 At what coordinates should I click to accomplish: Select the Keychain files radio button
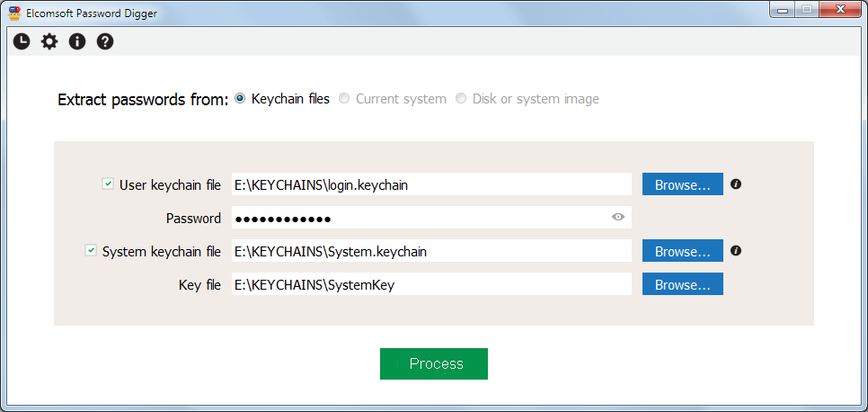(240, 99)
